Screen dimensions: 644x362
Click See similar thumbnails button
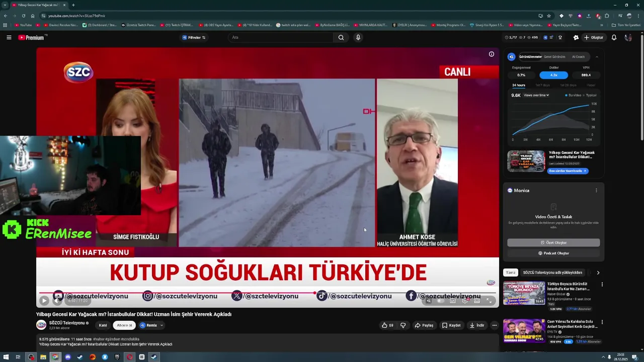[x=568, y=171]
